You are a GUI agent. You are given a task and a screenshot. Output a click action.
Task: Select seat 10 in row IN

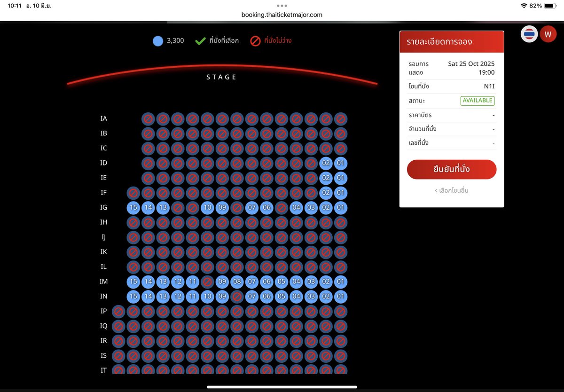(x=207, y=297)
